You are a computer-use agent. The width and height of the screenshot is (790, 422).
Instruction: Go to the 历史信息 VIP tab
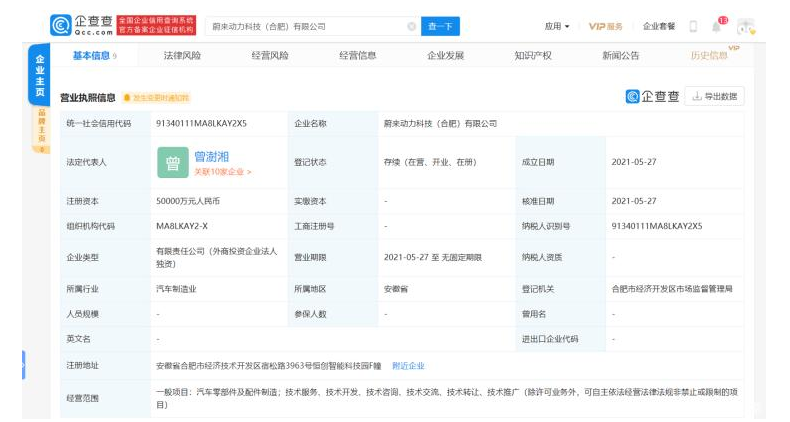[x=709, y=56]
